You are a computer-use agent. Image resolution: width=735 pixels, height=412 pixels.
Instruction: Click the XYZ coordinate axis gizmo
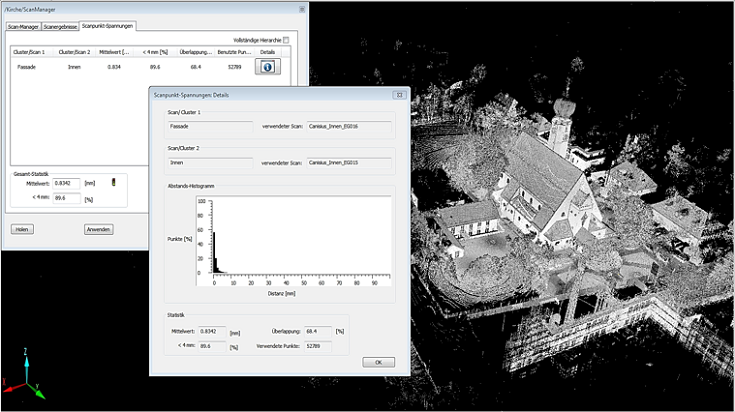(x=25, y=374)
